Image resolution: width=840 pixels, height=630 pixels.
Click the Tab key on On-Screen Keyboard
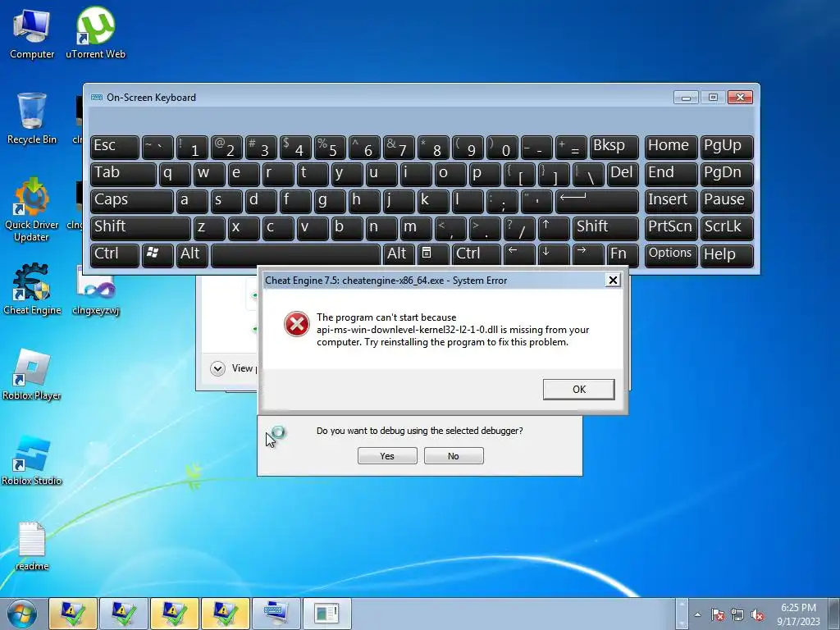click(123, 174)
